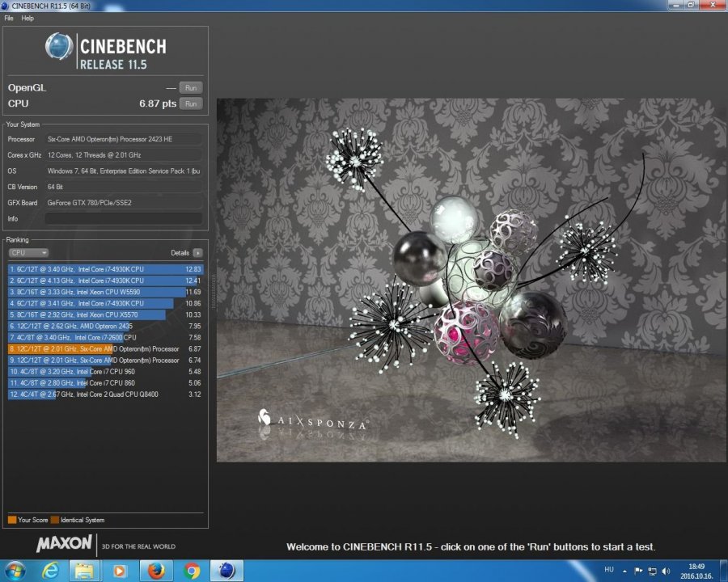Select ranking row 4 i7-4930K scoring 10.86

pos(105,303)
